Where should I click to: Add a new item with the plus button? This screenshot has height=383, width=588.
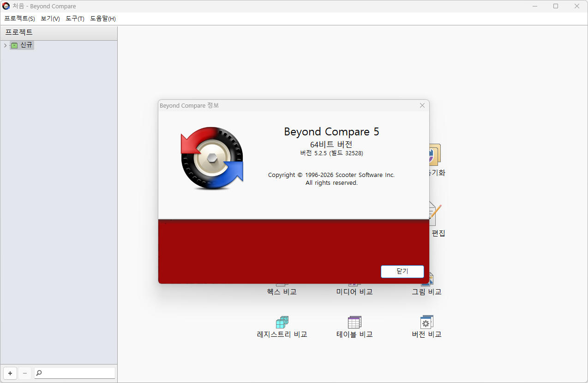(10, 373)
